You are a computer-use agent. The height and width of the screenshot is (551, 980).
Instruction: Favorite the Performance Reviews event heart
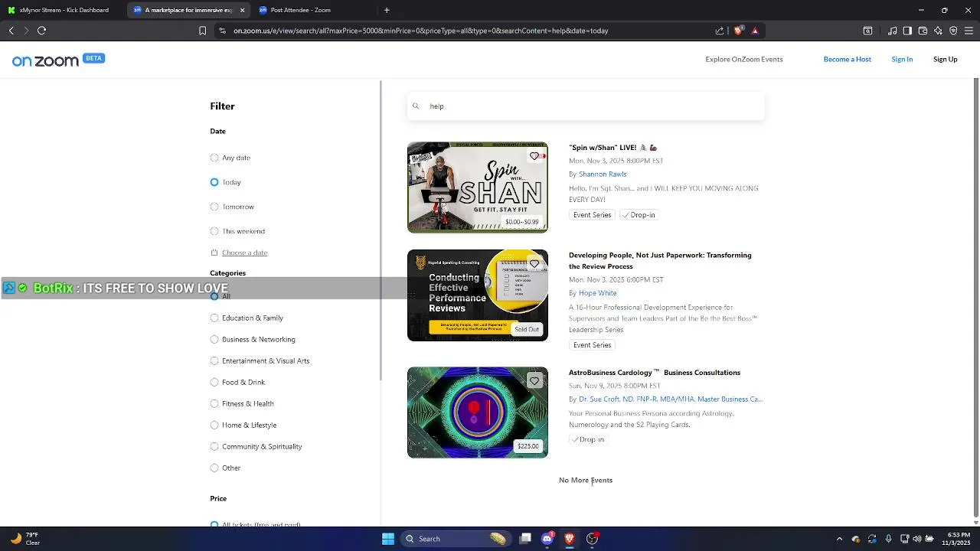tap(534, 264)
